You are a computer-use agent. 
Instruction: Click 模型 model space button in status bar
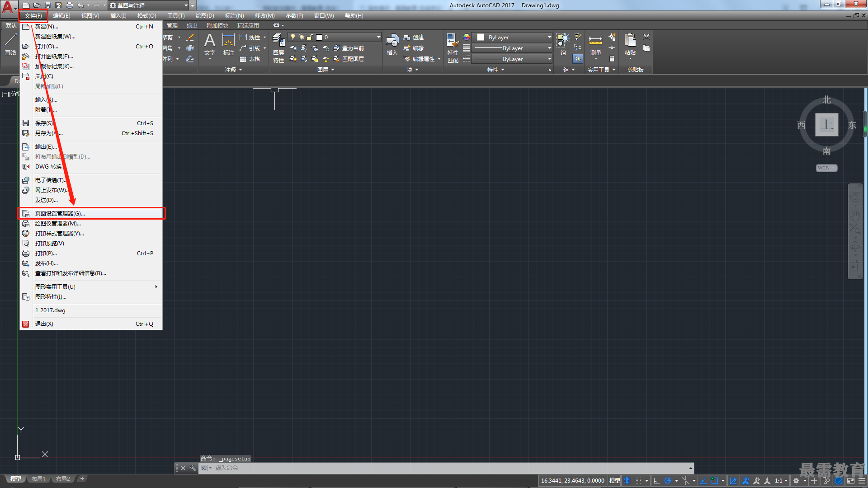click(615, 481)
